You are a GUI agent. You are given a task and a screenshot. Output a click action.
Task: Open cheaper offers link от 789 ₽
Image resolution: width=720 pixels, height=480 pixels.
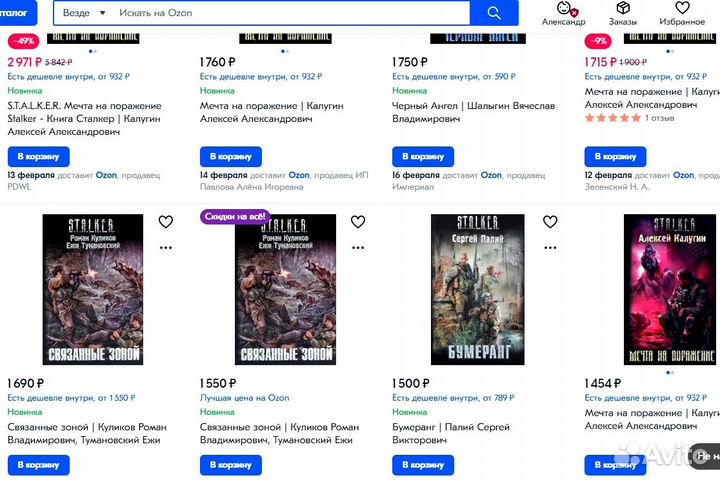[x=453, y=398]
